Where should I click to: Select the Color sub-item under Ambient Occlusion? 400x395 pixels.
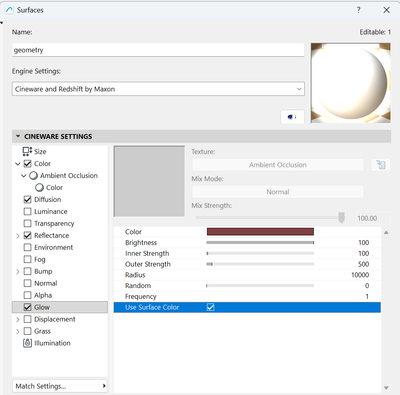(x=49, y=187)
